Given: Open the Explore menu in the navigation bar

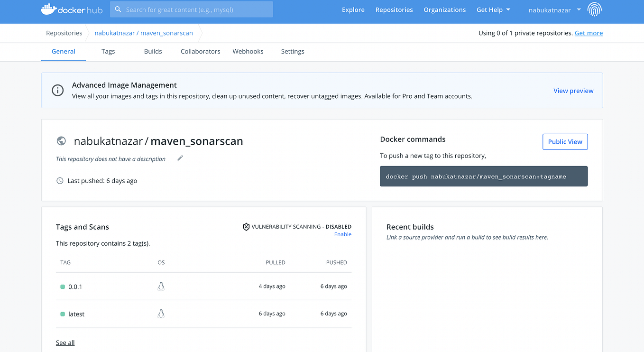Looking at the screenshot, I should pos(353,9).
